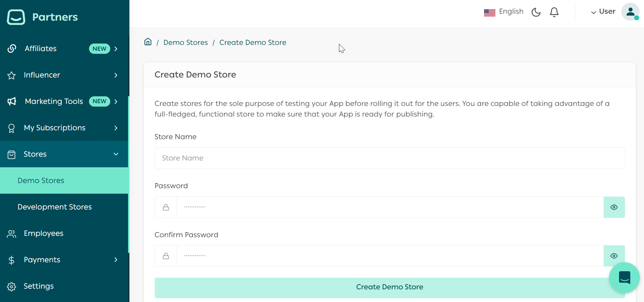Viewport: 644px width, 302px height.
Task: Click the Stores menu label
Action: [35, 154]
